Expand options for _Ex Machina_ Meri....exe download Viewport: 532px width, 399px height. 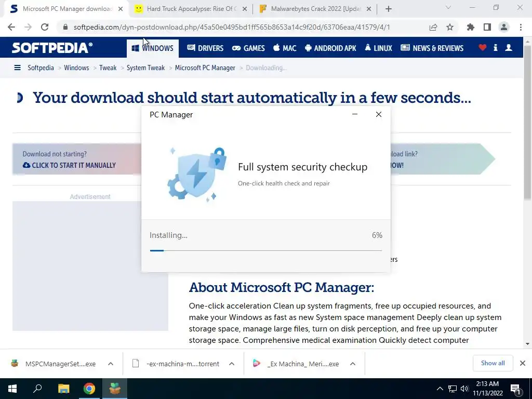click(x=353, y=364)
